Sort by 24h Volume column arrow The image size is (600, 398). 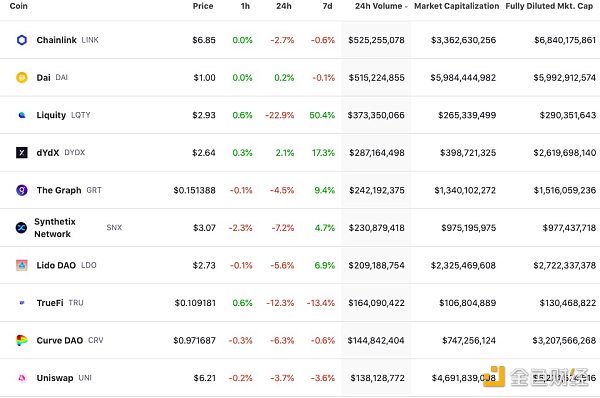pyautogui.click(x=406, y=7)
